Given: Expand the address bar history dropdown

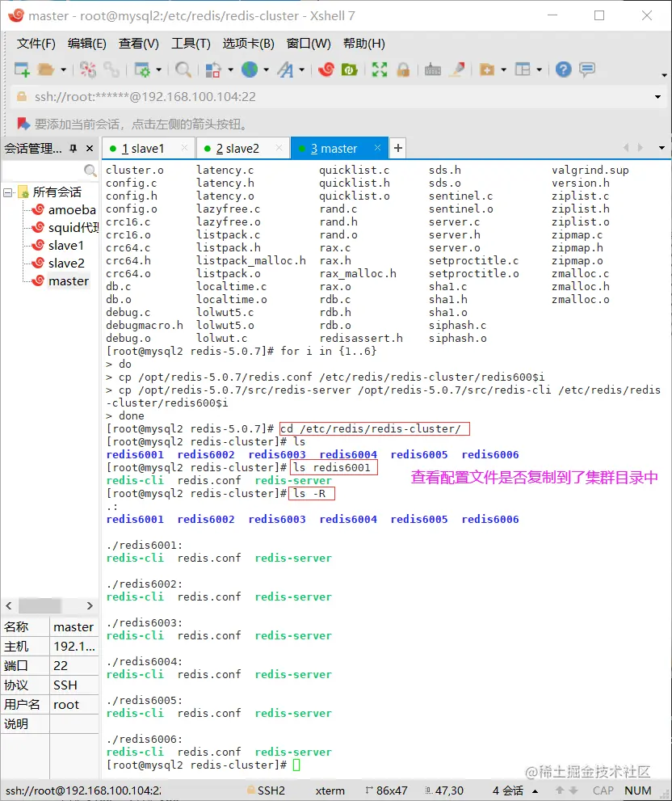Looking at the screenshot, I should [657, 96].
